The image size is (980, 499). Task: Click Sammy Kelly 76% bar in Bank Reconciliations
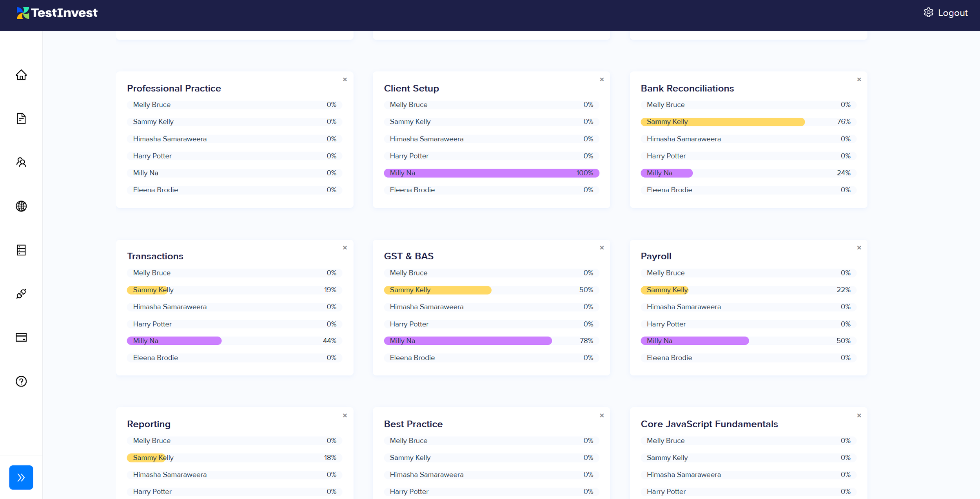coord(722,122)
